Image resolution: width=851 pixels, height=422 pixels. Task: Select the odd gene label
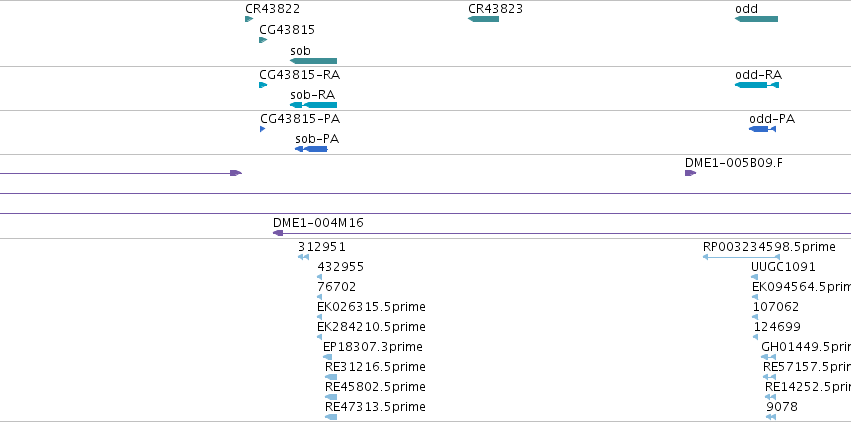click(746, 9)
